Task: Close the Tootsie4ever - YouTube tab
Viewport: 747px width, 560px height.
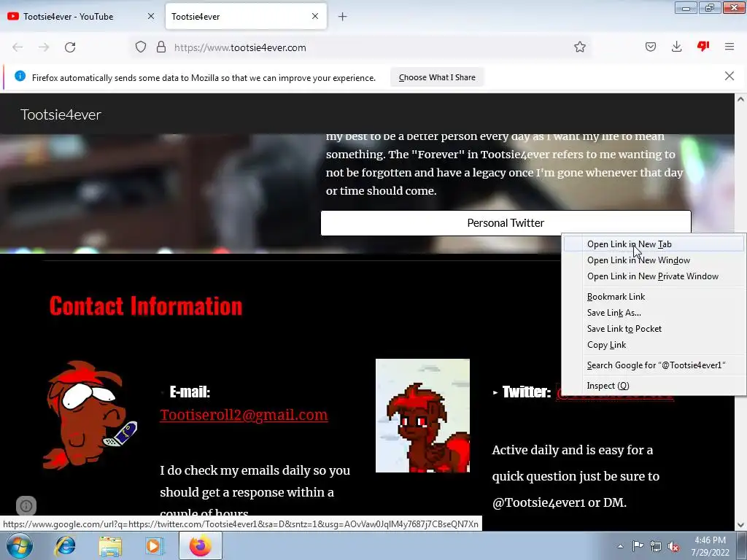Action: coord(151,16)
